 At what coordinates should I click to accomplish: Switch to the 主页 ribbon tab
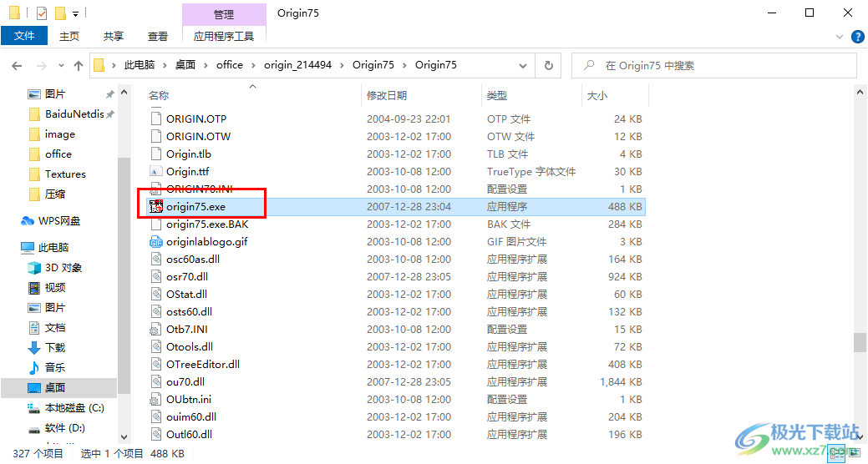pyautogui.click(x=69, y=36)
